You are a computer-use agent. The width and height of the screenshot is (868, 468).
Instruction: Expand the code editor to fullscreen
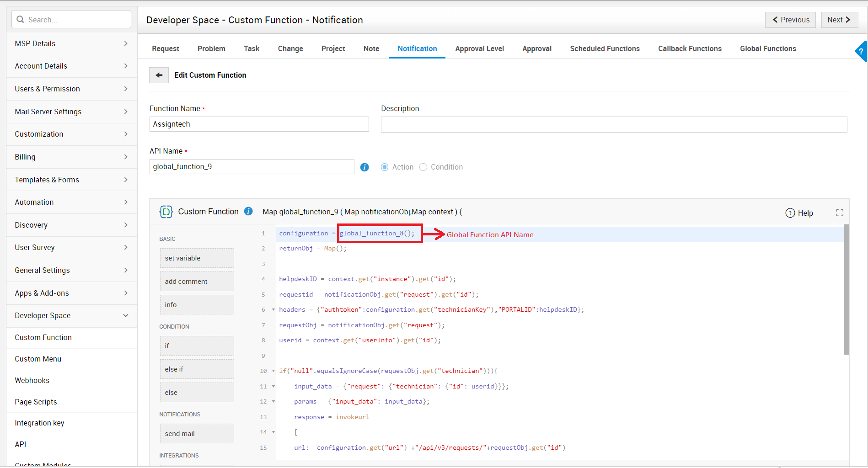tap(840, 213)
